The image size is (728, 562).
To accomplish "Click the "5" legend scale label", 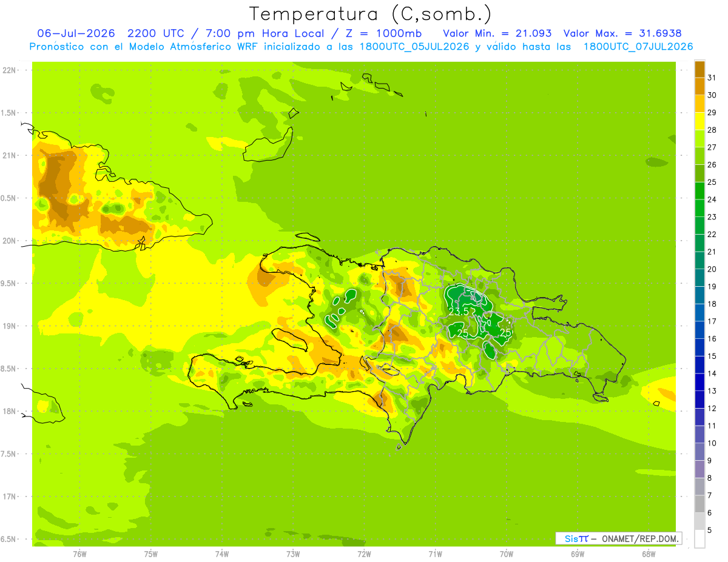I will point(710,530).
